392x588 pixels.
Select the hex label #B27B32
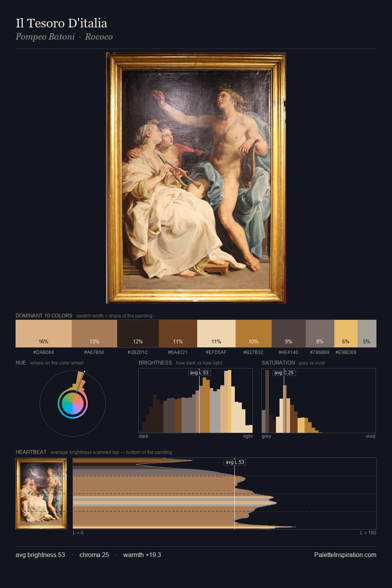254,352
